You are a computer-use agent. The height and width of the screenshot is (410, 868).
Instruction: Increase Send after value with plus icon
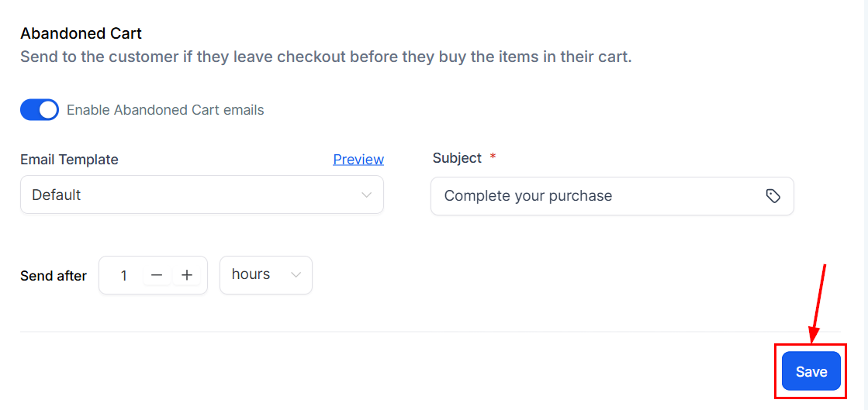click(x=187, y=275)
